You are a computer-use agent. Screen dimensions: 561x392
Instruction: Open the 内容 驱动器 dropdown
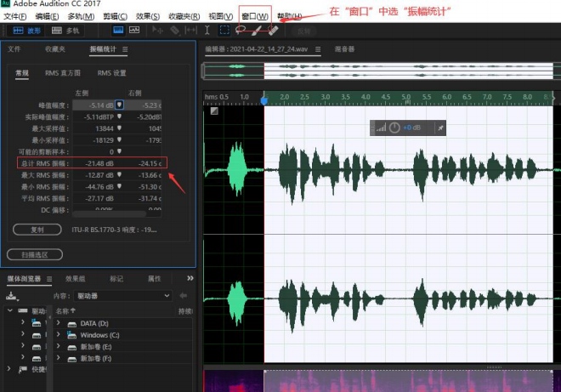pos(122,296)
